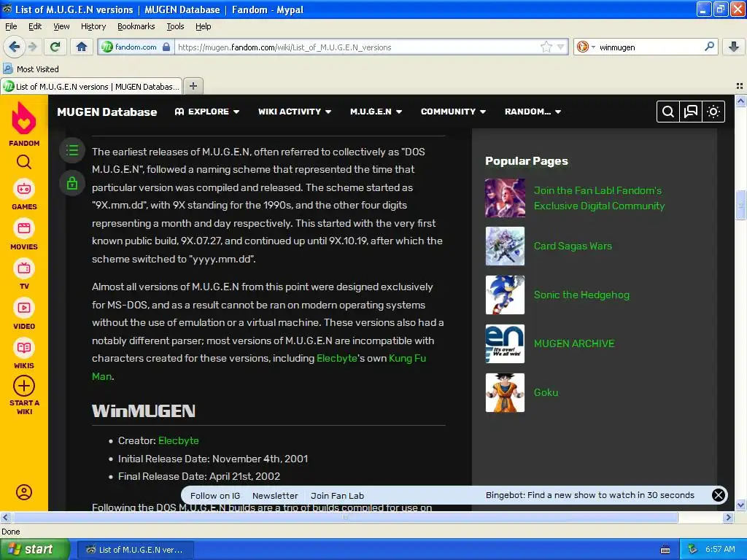Open the Sonic the Hedgehog link
This screenshot has height=560, width=747.
pos(581,295)
